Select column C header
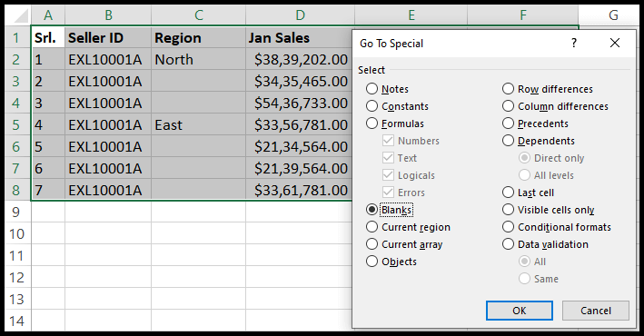 click(x=198, y=15)
